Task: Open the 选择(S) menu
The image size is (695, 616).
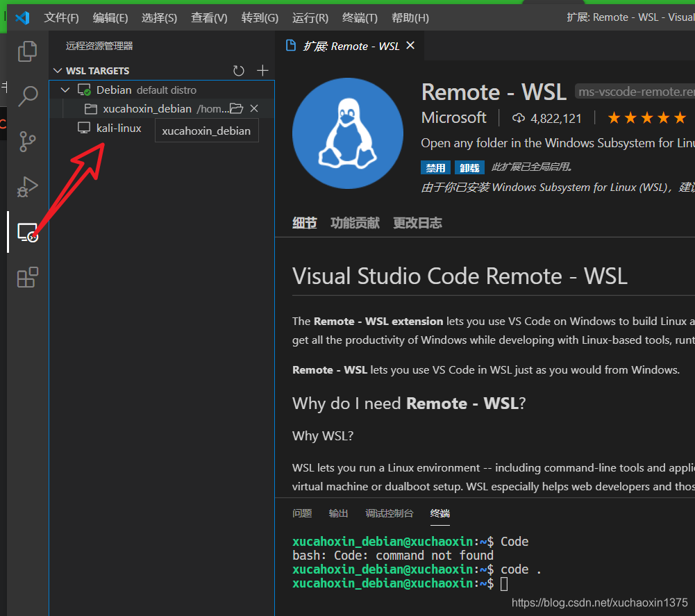Action: click(x=159, y=18)
